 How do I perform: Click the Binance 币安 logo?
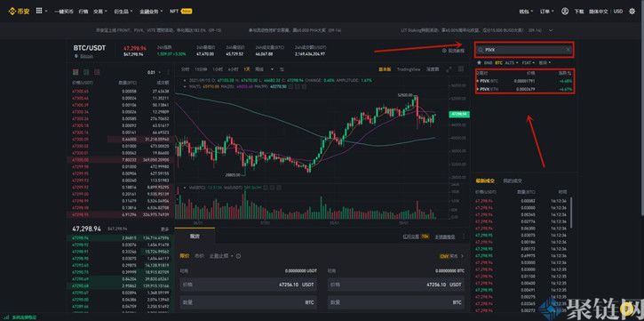pyautogui.click(x=19, y=11)
